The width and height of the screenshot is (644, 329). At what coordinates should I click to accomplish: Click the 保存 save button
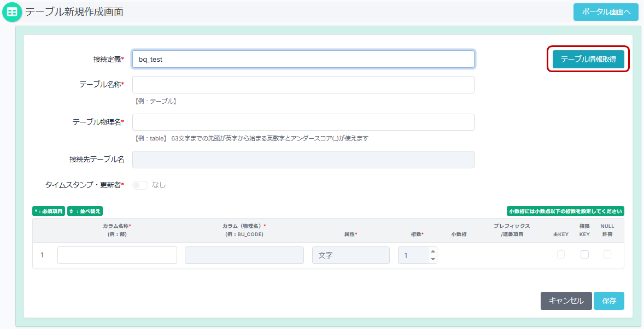coord(608,301)
